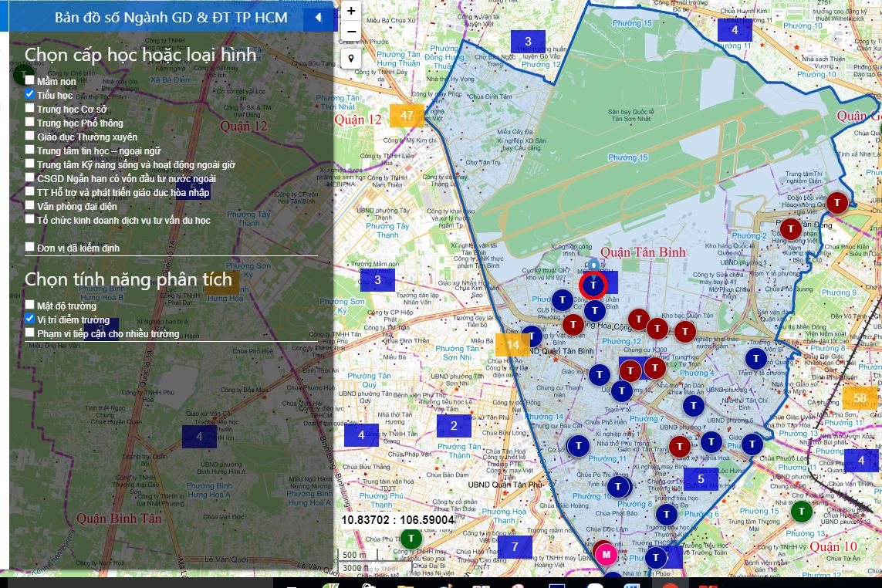Open the orange cluster labeled 14

pos(512,345)
